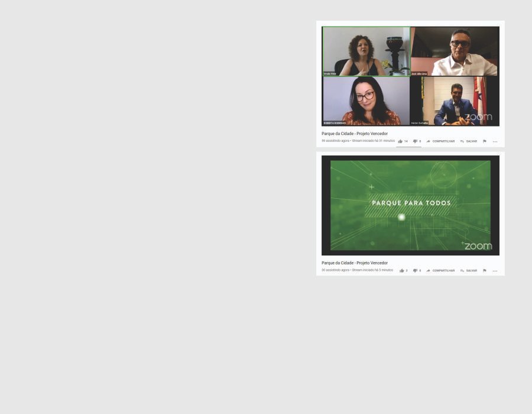Select the José Júlio Lima video tile
Viewport: 532px width, 414px height.
(455, 51)
